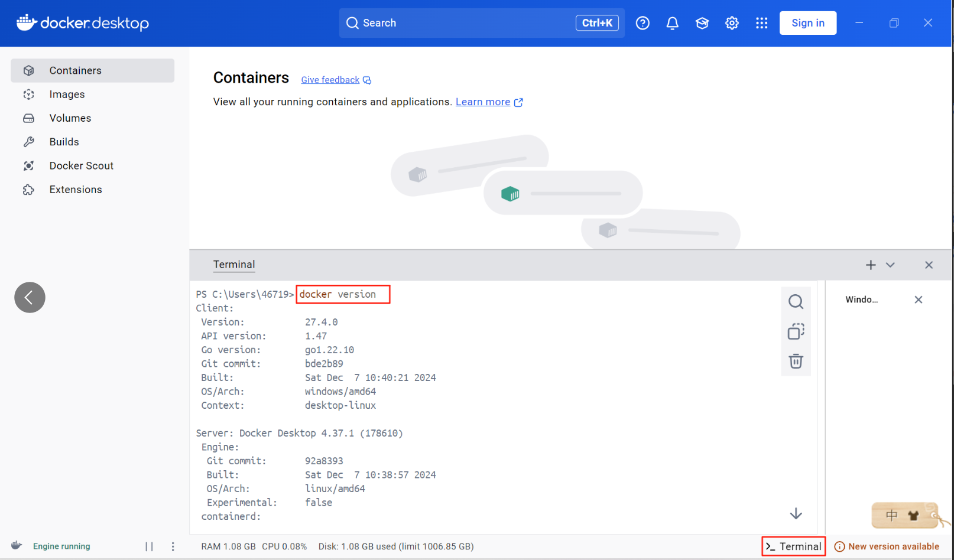Click the Docker Scout icon

[28, 166]
